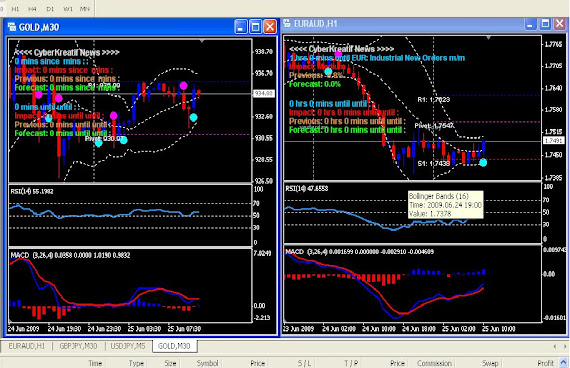Image resolution: width=570 pixels, height=368 pixels.
Task: Click the Price header next to Symbol
Action: [257, 363]
